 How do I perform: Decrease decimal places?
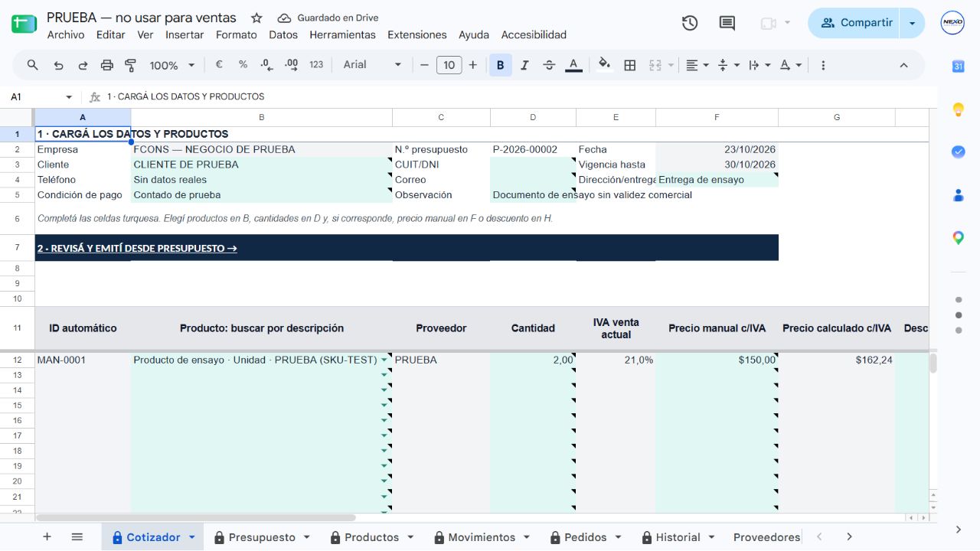pos(267,65)
